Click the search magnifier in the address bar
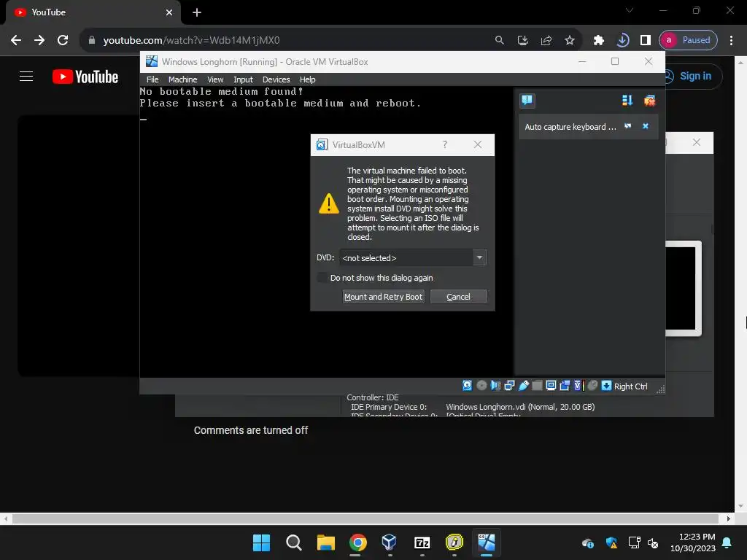The width and height of the screenshot is (747, 560). 499,40
